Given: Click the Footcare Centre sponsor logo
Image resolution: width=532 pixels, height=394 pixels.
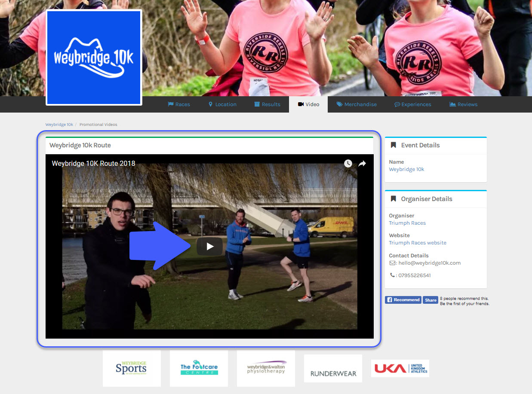Looking at the screenshot, I should [199, 368].
